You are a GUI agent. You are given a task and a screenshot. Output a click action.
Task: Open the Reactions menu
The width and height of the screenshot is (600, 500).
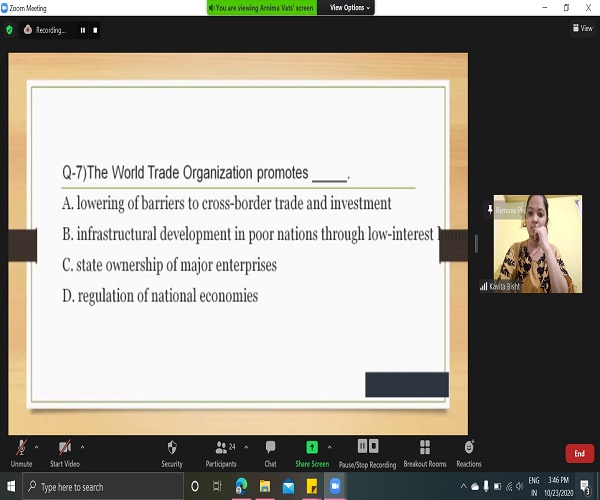469,454
